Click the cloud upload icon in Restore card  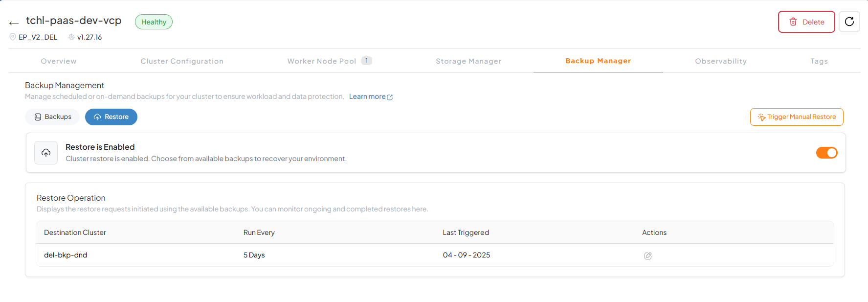[x=46, y=153]
